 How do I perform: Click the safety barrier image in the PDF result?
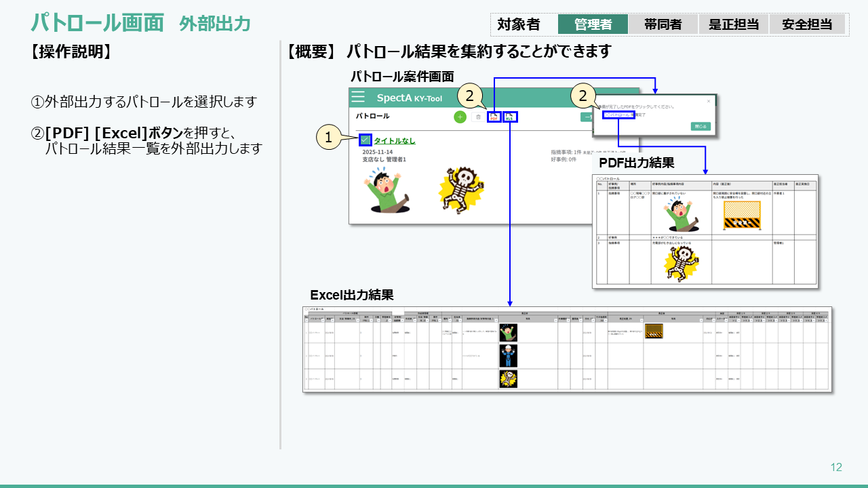(x=741, y=216)
